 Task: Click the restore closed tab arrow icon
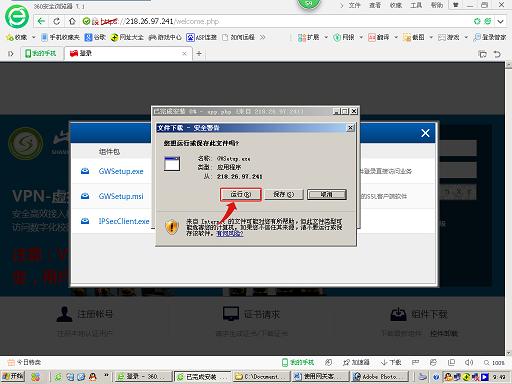(x=497, y=54)
